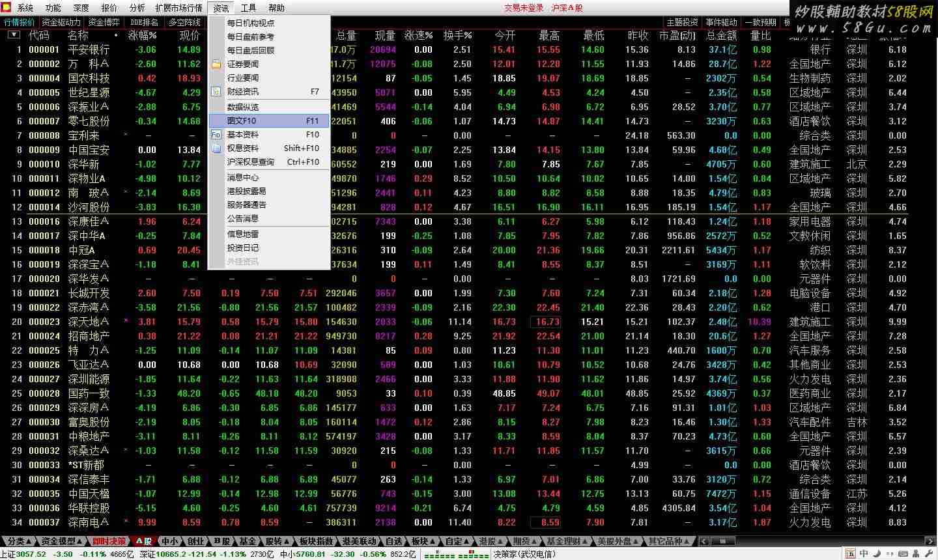Select the 中小 bottom tab
The height and width of the screenshot is (560, 938).
[x=169, y=541]
